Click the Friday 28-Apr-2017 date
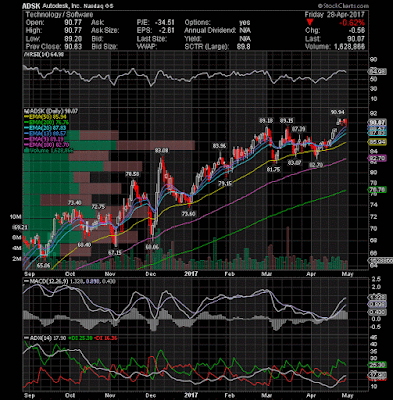Image resolution: width=393 pixels, height=400 pixels. coord(334,14)
